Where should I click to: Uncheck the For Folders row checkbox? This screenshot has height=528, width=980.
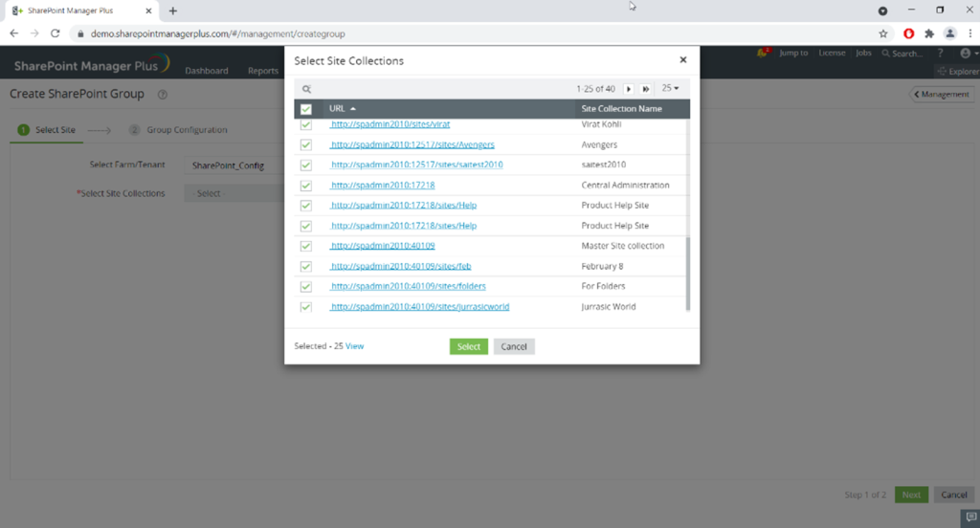[x=305, y=287]
